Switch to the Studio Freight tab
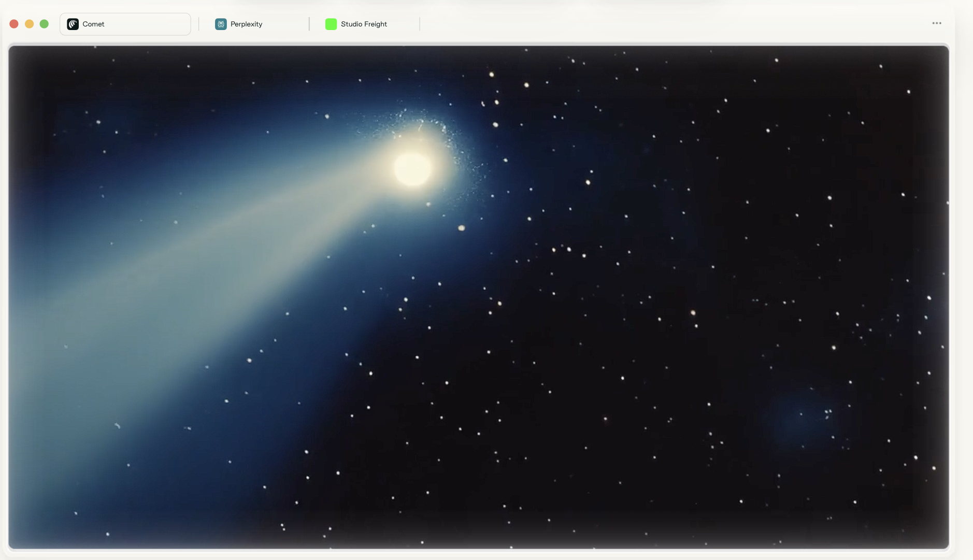The height and width of the screenshot is (560, 973). pyautogui.click(x=364, y=24)
